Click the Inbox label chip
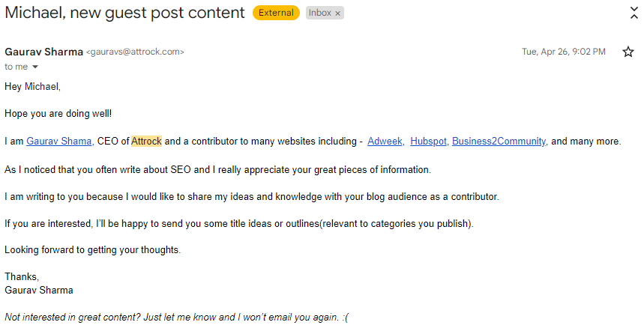This screenshot has height=334, width=644. [319, 13]
